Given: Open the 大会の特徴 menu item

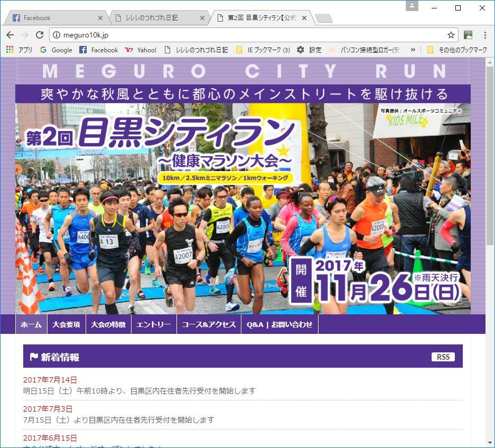Looking at the screenshot, I should (108, 324).
